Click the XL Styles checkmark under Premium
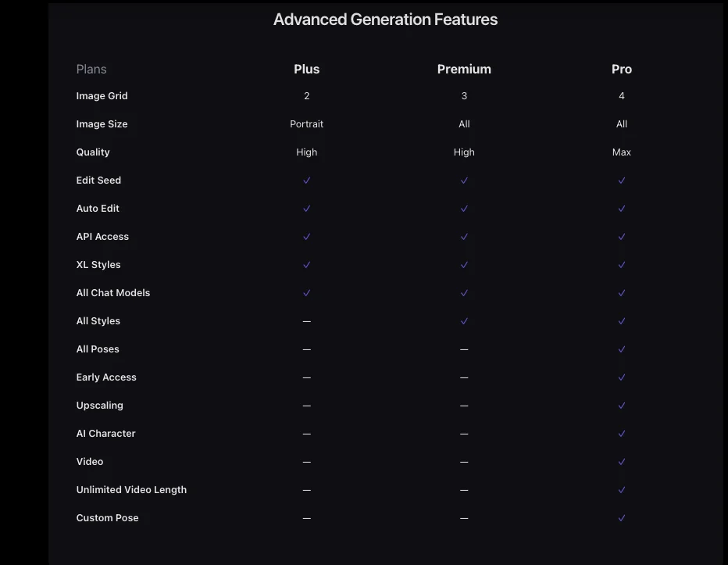 tap(464, 265)
